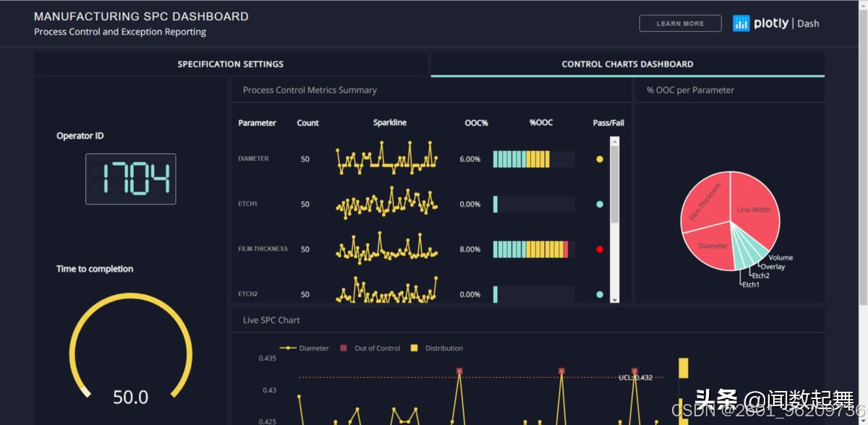Click the Volume pie label
The height and width of the screenshot is (425, 868).
click(x=780, y=258)
